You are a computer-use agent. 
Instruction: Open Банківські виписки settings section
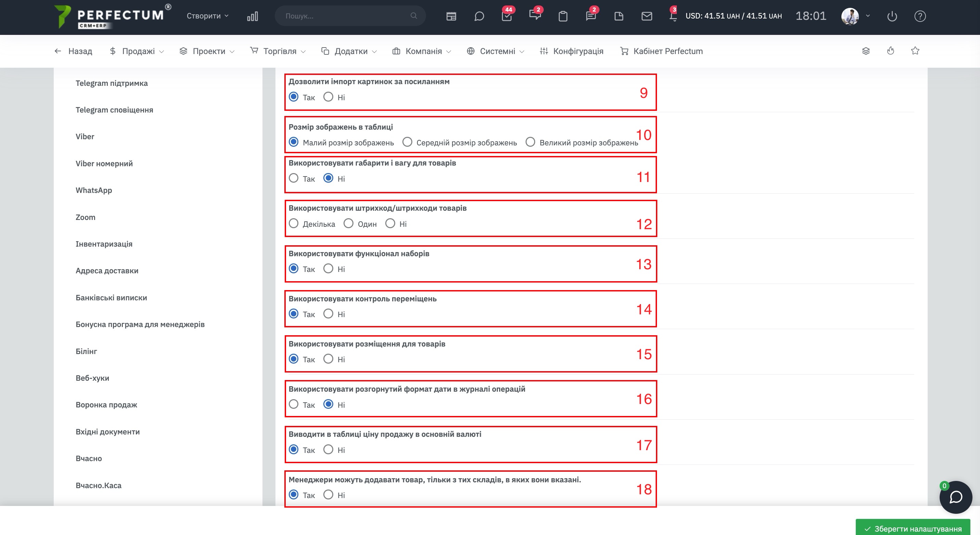click(x=111, y=298)
